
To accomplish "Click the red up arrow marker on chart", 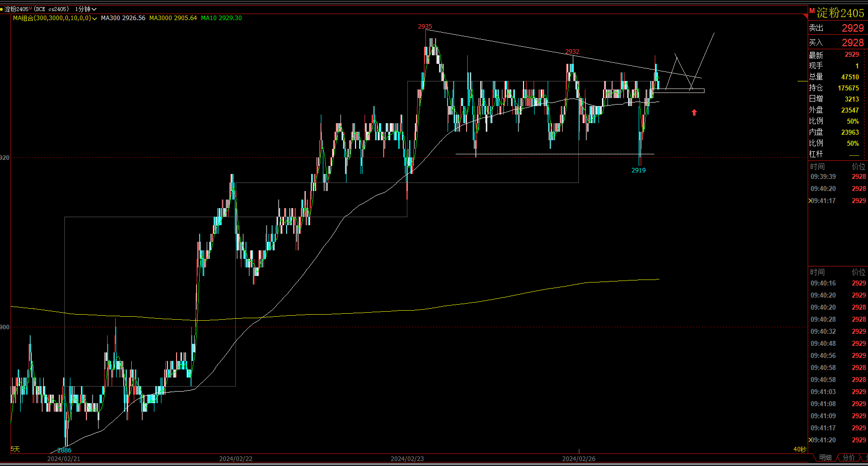I will (694, 113).
